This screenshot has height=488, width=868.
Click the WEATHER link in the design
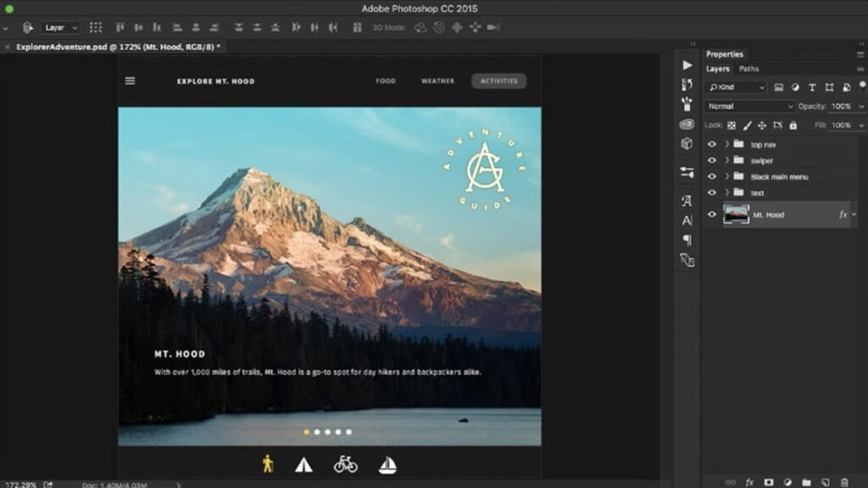click(x=437, y=81)
